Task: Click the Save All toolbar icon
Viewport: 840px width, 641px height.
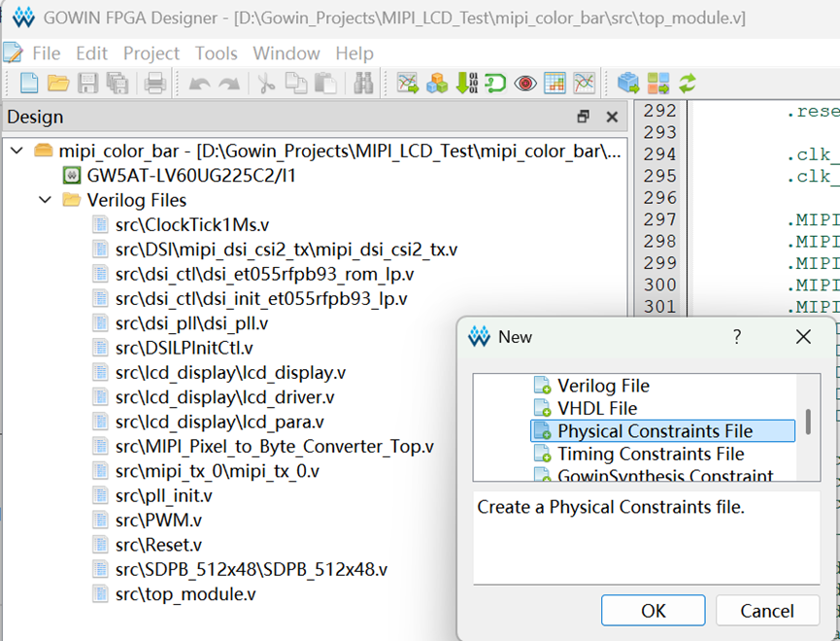Action: click(x=118, y=84)
